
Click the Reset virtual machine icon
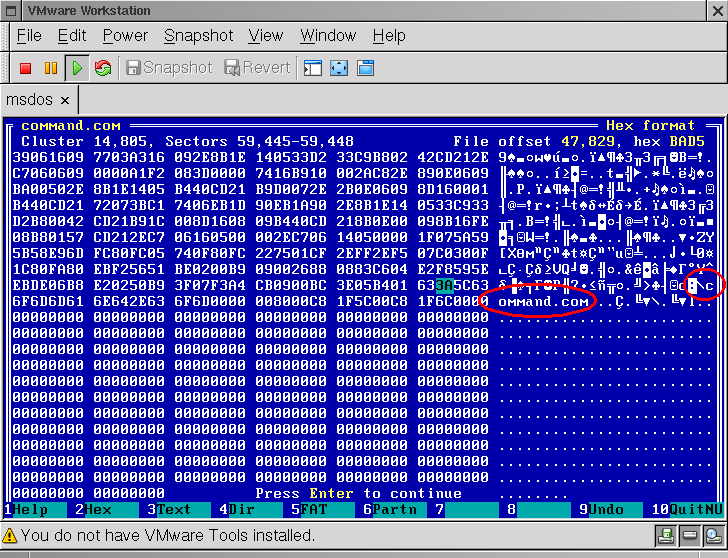click(x=103, y=68)
